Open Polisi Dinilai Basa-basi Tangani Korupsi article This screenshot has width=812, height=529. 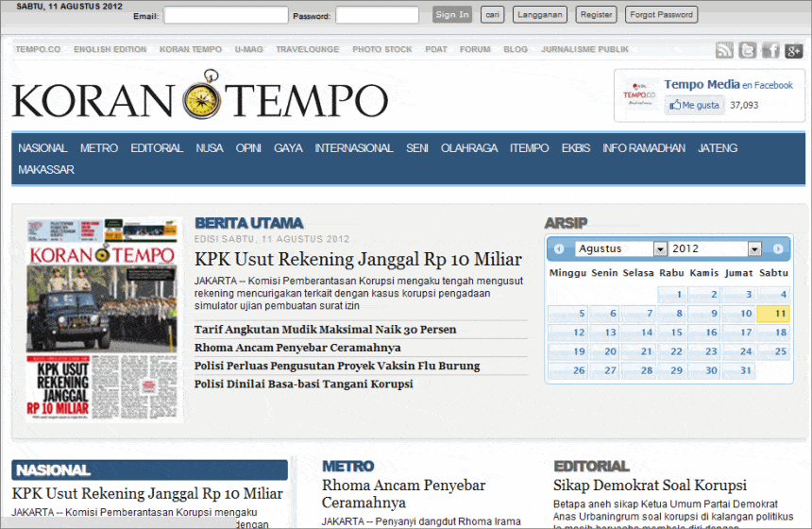[303, 384]
